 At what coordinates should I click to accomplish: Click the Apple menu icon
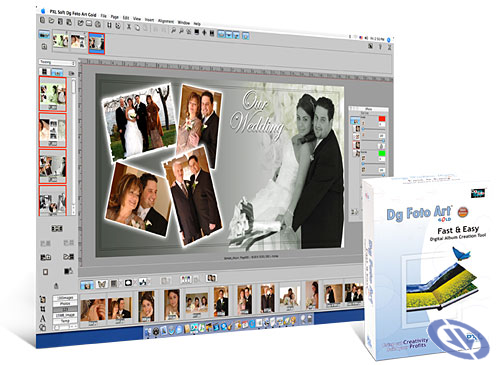pyautogui.click(x=43, y=11)
